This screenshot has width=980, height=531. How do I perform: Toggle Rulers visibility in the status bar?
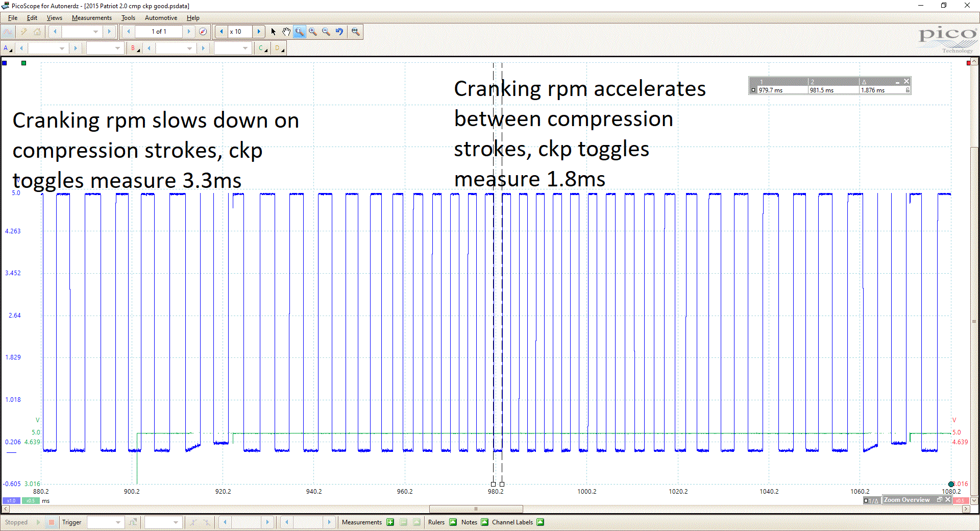point(453,522)
